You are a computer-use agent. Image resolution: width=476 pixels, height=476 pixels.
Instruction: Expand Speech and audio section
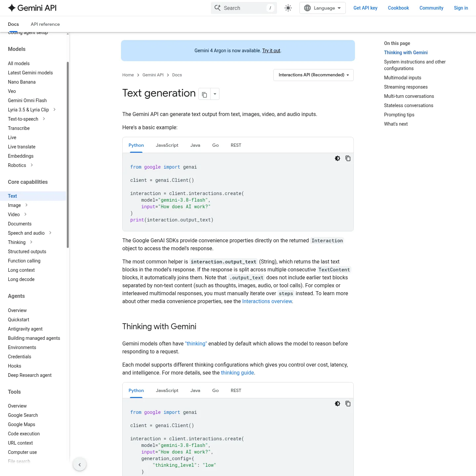(x=50, y=233)
